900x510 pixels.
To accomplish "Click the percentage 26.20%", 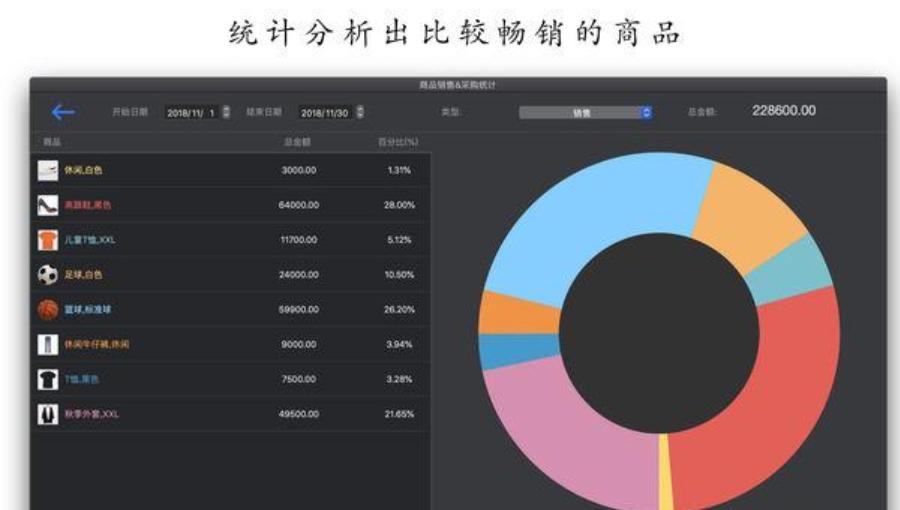I will 399,309.
